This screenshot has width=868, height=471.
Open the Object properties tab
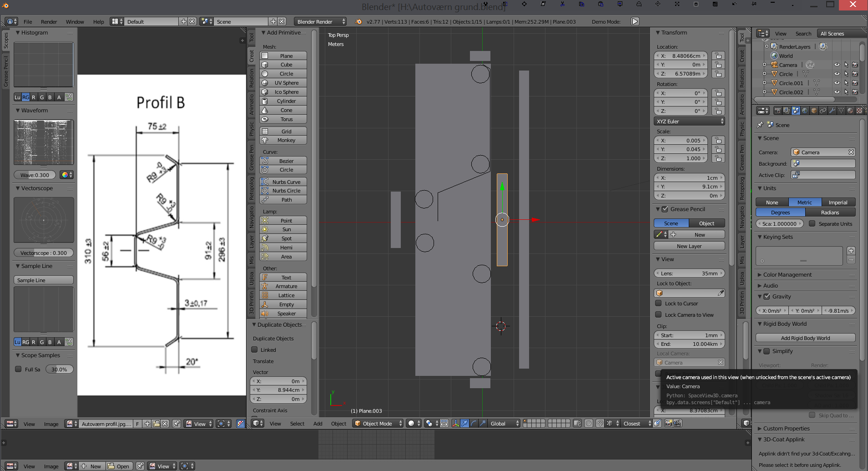click(814, 111)
